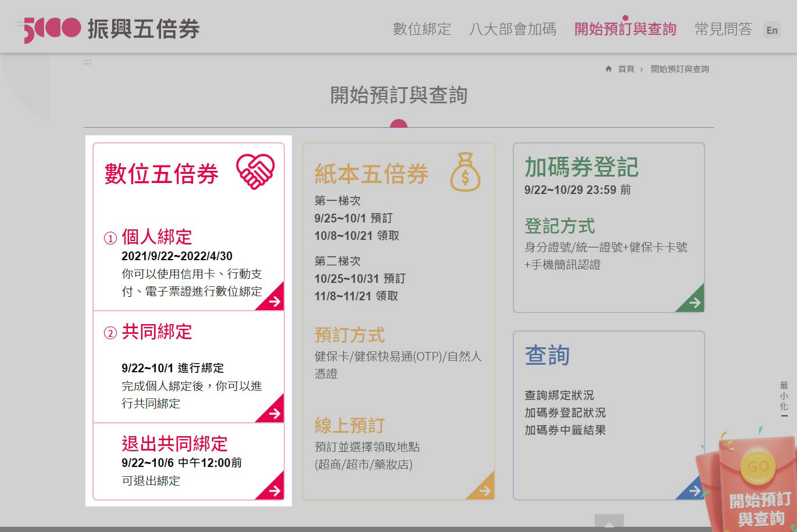Click the handshake heart icon in 數位五倍券

click(x=255, y=171)
